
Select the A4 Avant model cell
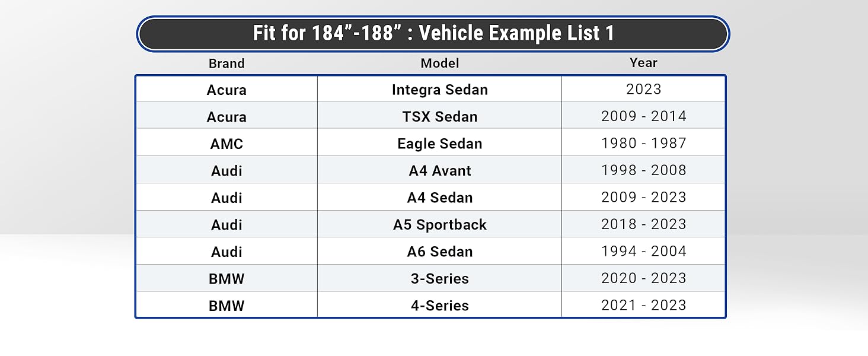click(x=440, y=170)
